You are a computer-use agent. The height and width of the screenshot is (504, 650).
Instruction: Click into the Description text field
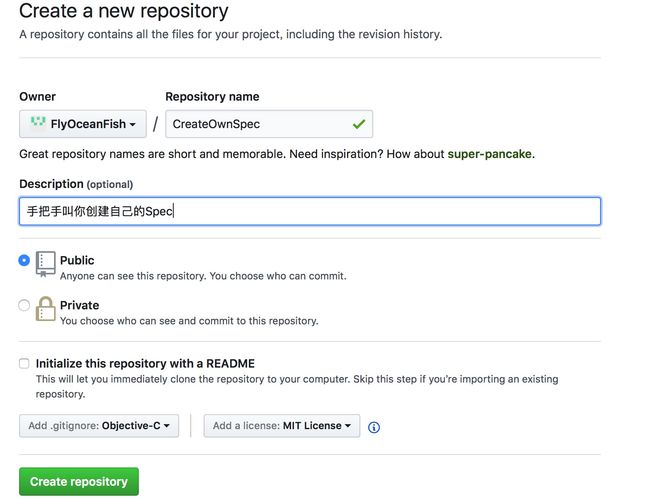pos(310,211)
